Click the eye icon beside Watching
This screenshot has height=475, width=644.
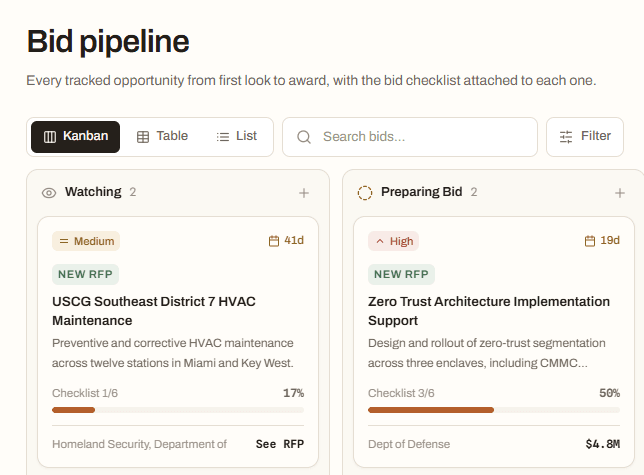click(49, 193)
